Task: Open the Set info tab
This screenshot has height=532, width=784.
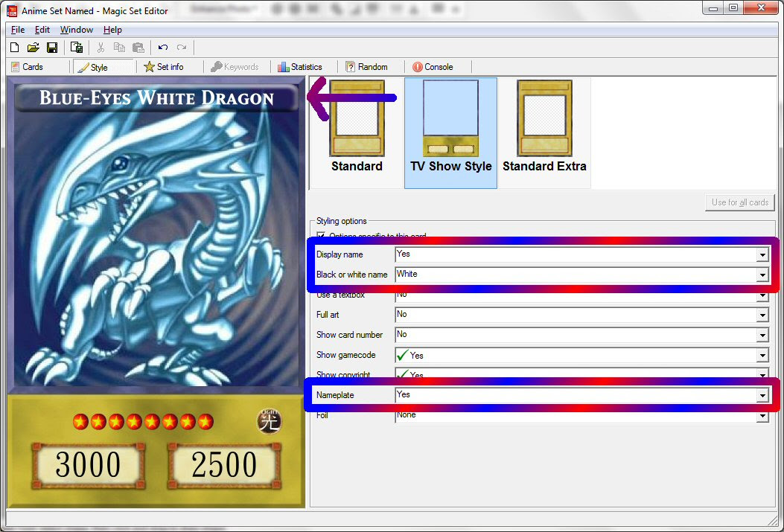Action: pos(164,67)
